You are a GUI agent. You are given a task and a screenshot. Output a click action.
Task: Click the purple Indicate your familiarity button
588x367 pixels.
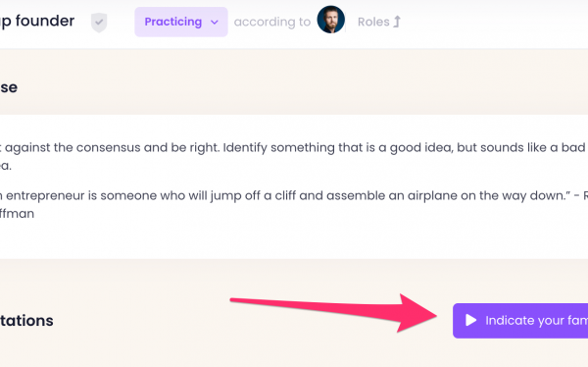520,321
